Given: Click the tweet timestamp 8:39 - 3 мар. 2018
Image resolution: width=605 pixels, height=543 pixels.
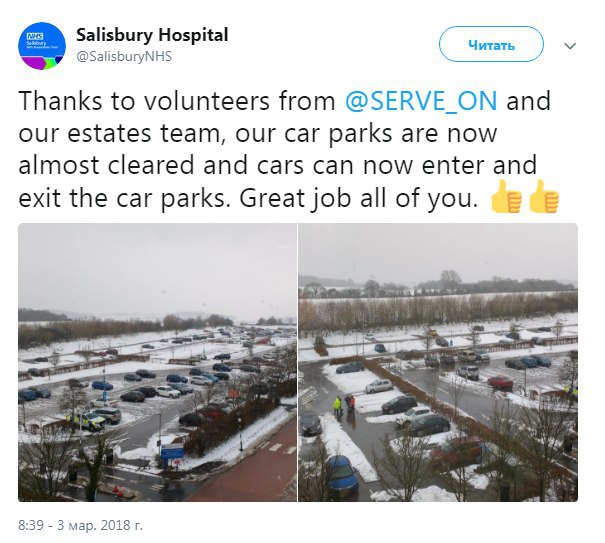Looking at the screenshot, I should coord(80,525).
